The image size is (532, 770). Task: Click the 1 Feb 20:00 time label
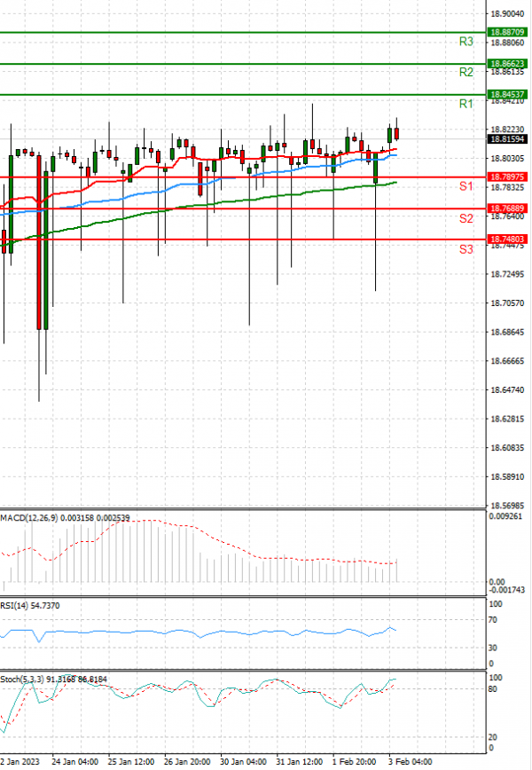click(354, 762)
